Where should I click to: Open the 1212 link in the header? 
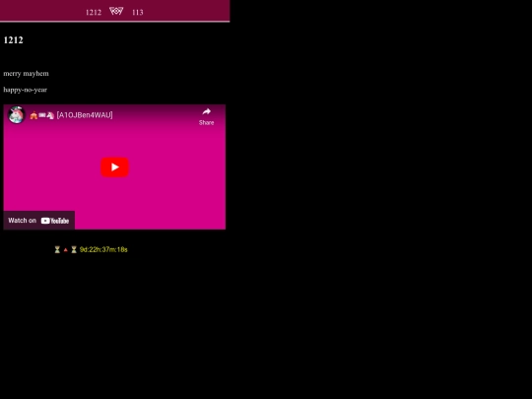pyautogui.click(x=94, y=13)
